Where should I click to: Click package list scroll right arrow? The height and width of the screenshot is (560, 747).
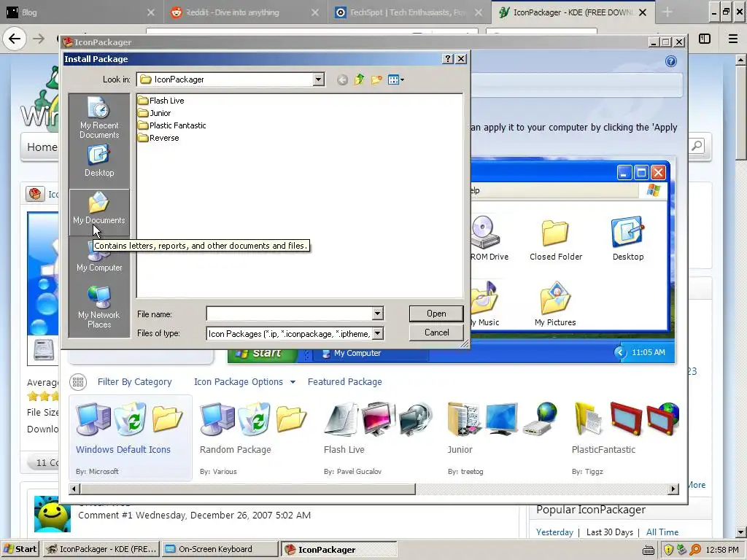click(x=673, y=489)
